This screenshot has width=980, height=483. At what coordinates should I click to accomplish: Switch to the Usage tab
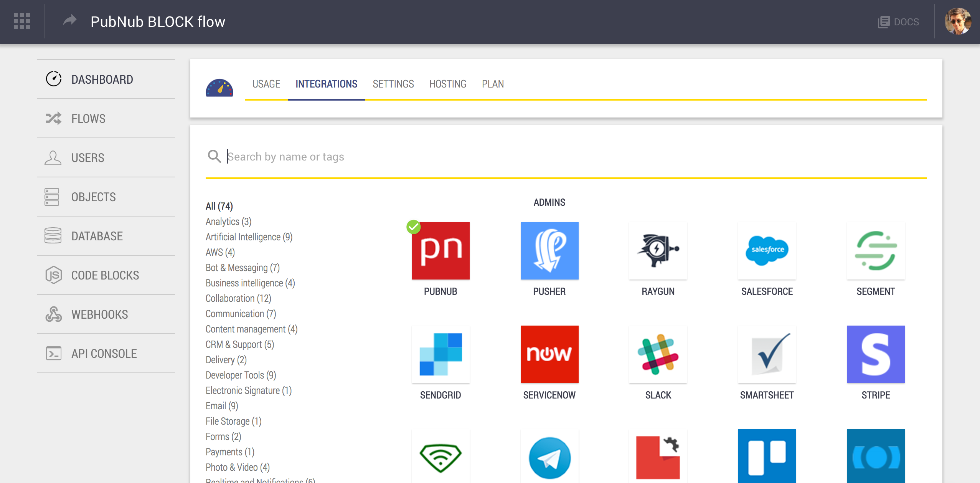[x=266, y=84]
